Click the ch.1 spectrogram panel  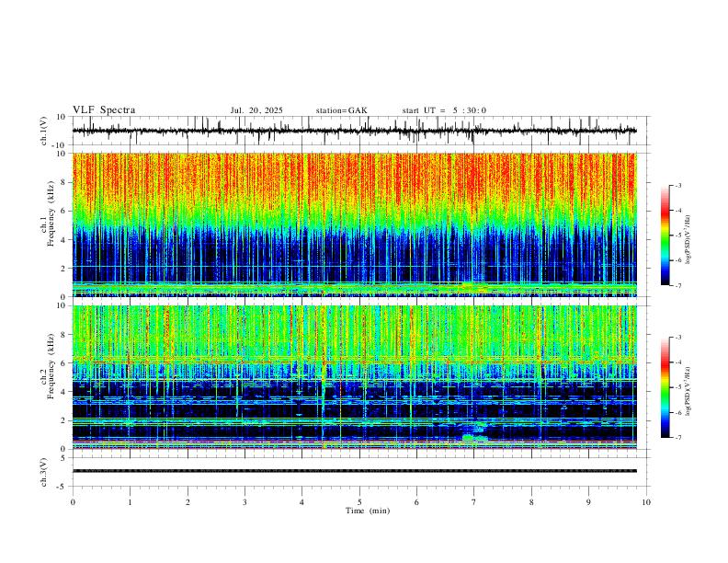[x=354, y=224]
